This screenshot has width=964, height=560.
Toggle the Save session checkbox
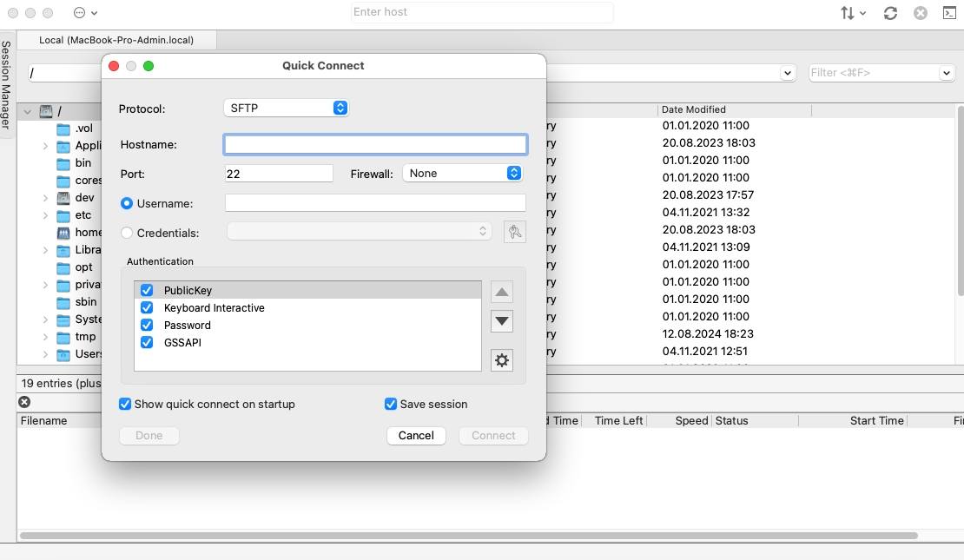[x=391, y=404]
